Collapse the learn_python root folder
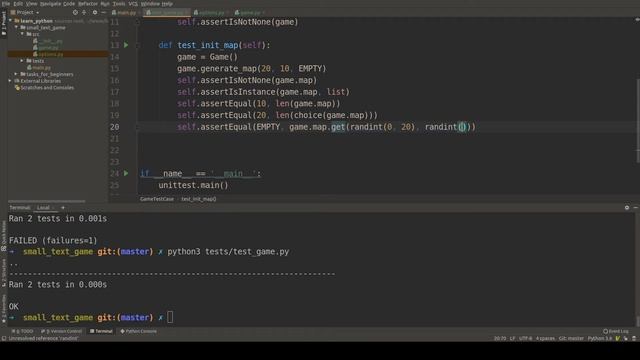The image size is (640, 360). (x=11, y=20)
